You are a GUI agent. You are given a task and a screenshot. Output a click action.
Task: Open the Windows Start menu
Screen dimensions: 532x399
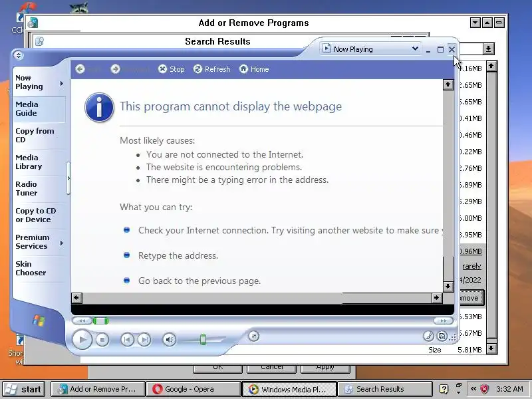tap(23, 389)
